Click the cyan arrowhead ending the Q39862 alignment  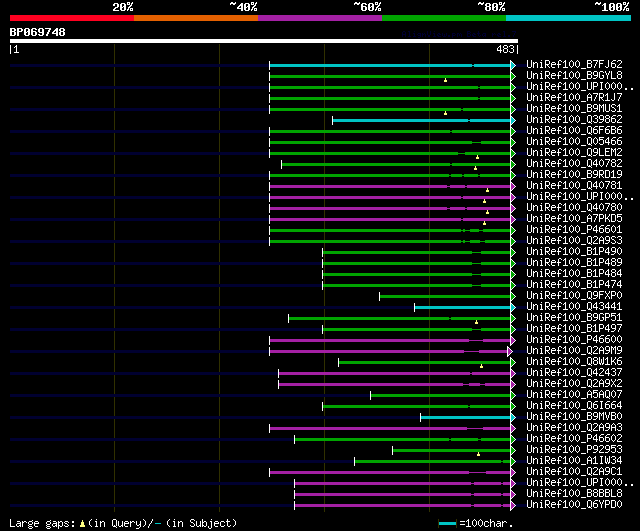pyautogui.click(x=513, y=120)
